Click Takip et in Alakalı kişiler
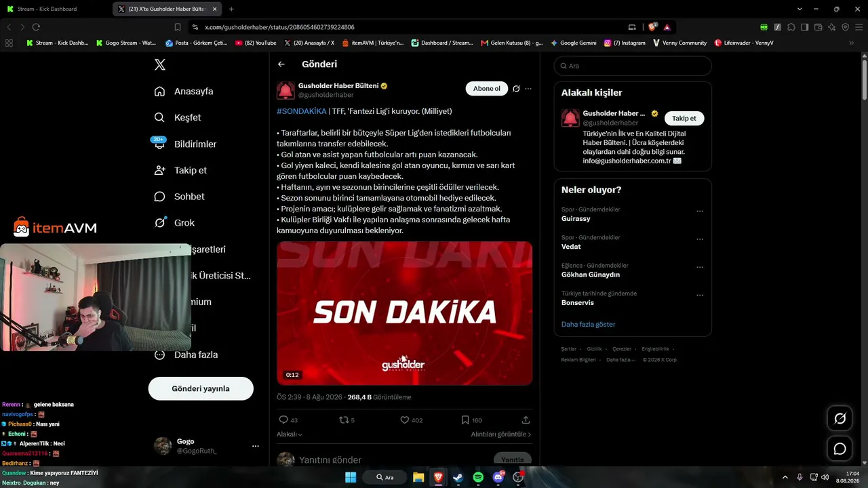The width and height of the screenshot is (868, 488). click(x=684, y=118)
